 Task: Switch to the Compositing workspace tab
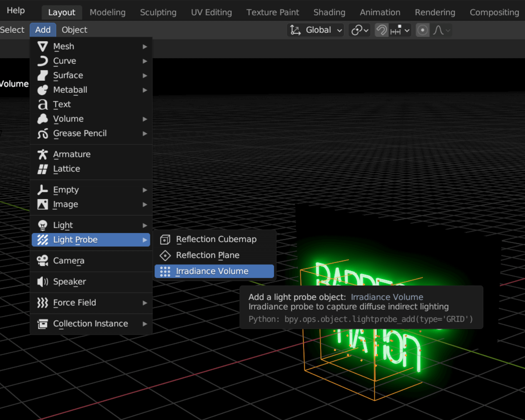click(494, 12)
